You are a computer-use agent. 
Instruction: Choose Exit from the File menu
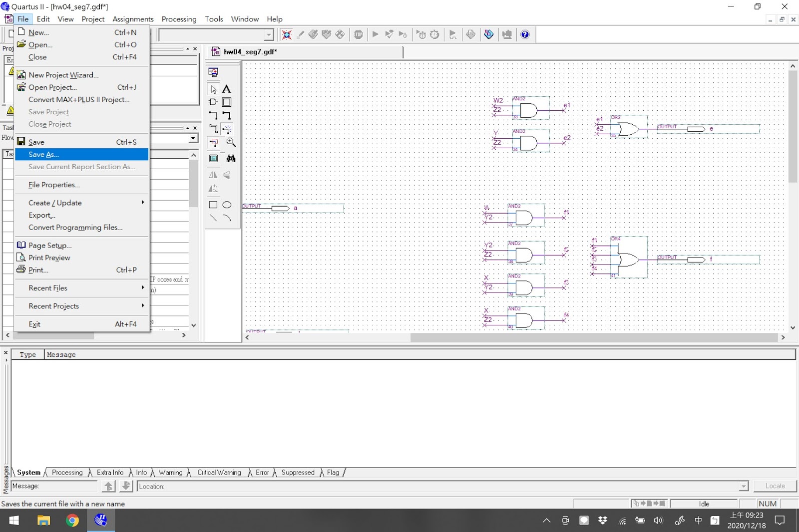[82, 324]
